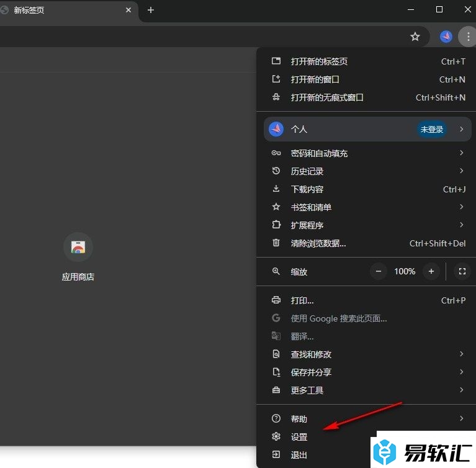This screenshot has height=468, width=476.
Task: Choose 清除浏览数据 menu item
Action: coord(318,243)
